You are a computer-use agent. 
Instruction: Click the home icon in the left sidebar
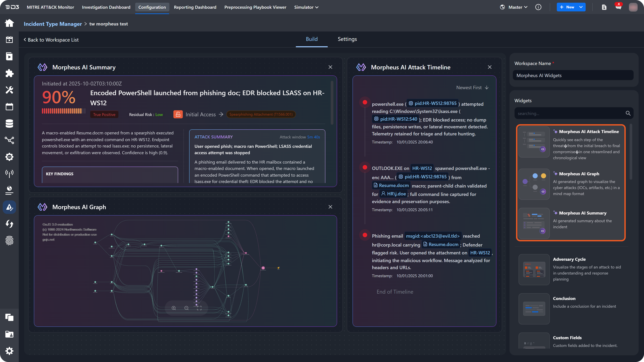[9, 23]
